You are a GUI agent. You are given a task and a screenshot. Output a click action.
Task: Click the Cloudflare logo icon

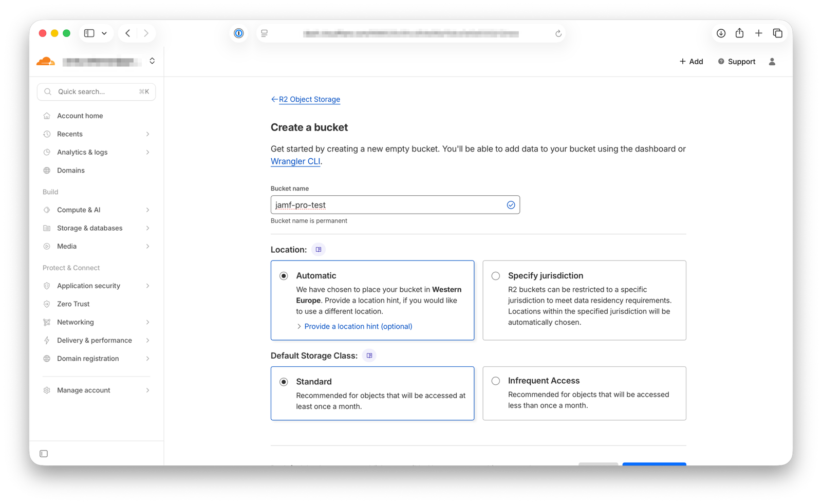46,62
